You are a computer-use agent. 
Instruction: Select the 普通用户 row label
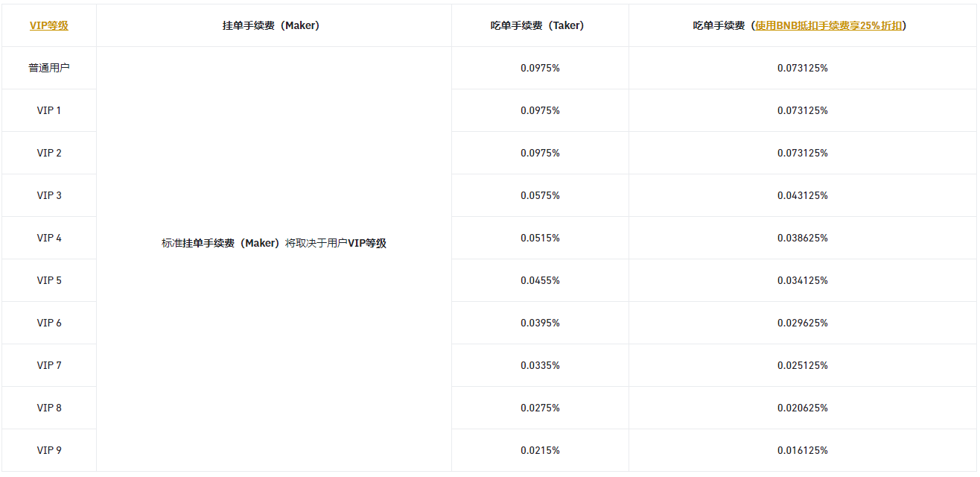tap(49, 68)
